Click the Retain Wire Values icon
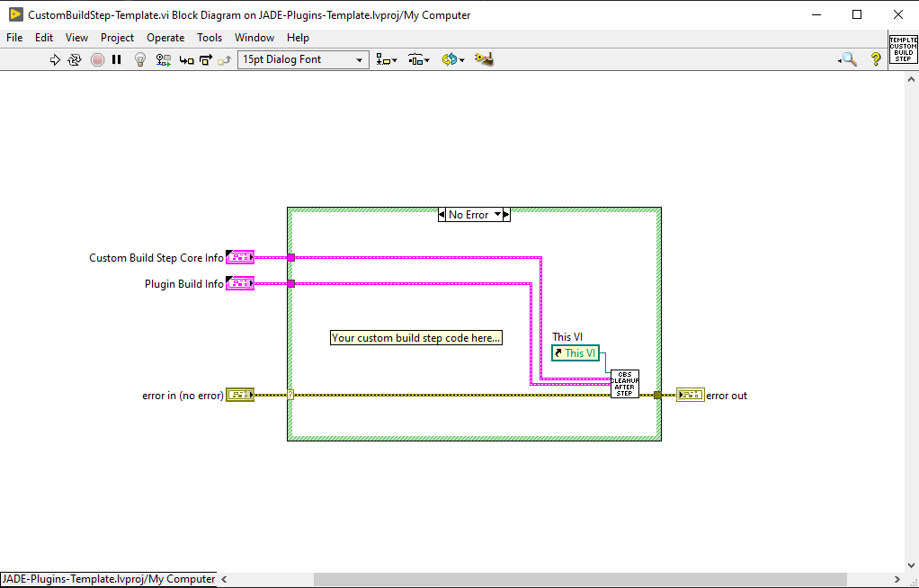 point(163,59)
